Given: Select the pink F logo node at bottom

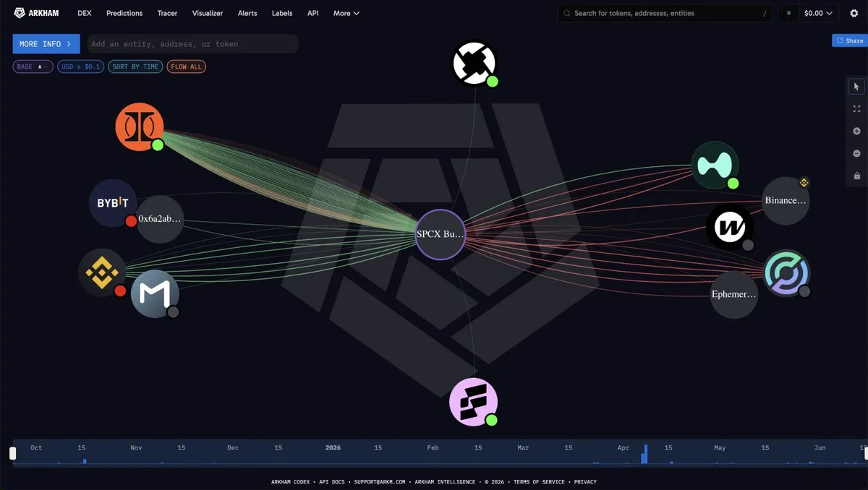Looking at the screenshot, I should pyautogui.click(x=474, y=402).
